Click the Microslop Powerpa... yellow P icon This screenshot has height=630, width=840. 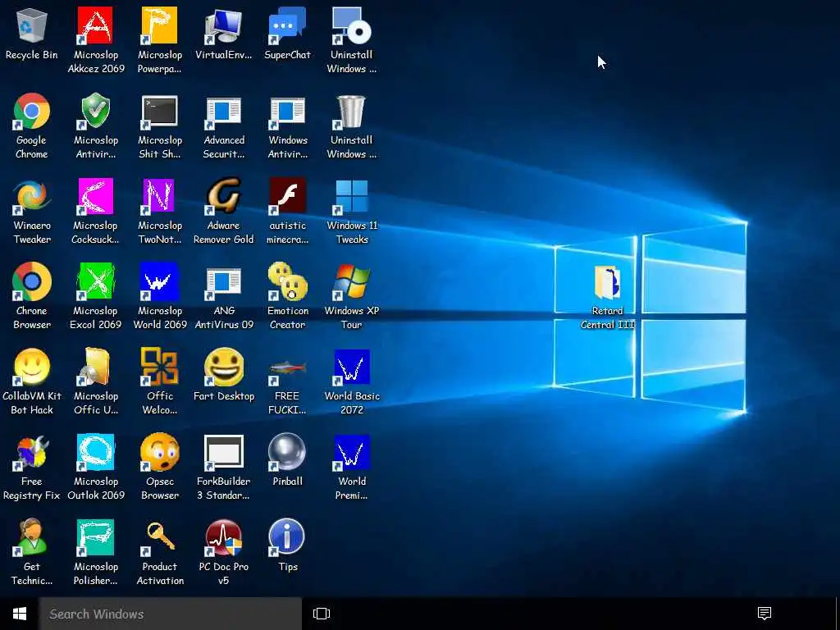(159, 25)
